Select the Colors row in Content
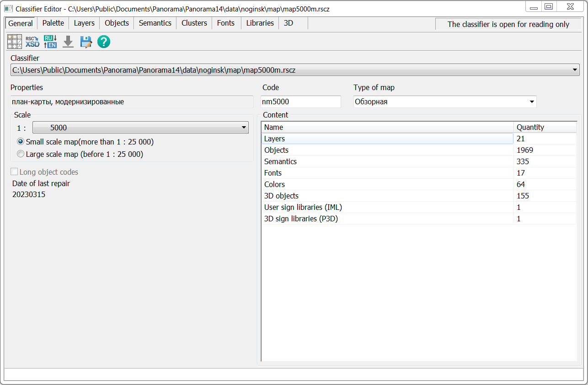588x385 pixels. [x=419, y=184]
